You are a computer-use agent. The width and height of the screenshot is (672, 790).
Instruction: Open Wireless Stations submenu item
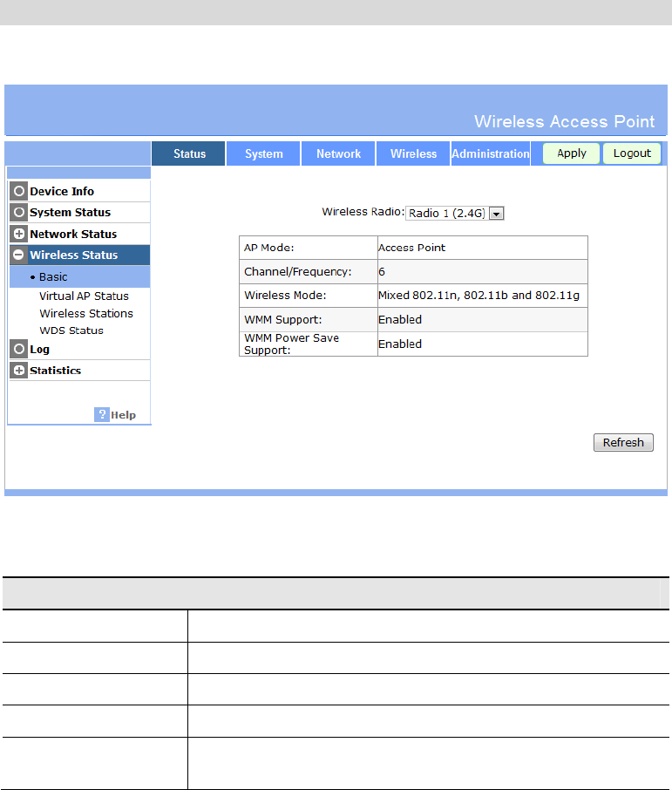click(x=86, y=313)
